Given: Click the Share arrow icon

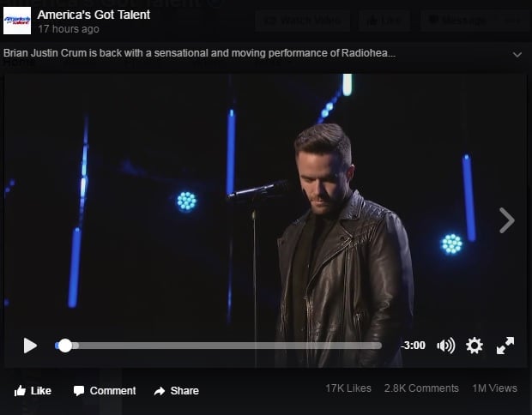Looking at the screenshot, I should pos(159,391).
